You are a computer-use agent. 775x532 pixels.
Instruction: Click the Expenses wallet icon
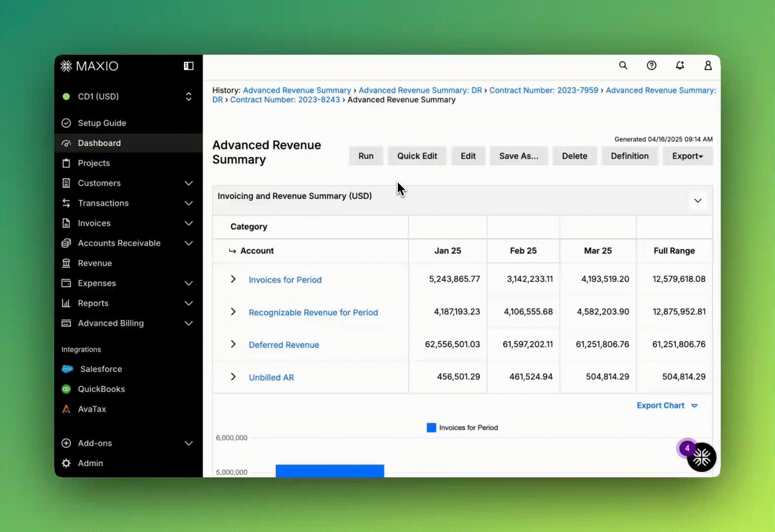pyautogui.click(x=66, y=283)
